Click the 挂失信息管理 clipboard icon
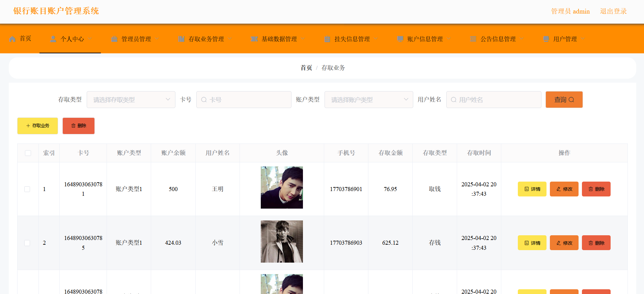 327,39
